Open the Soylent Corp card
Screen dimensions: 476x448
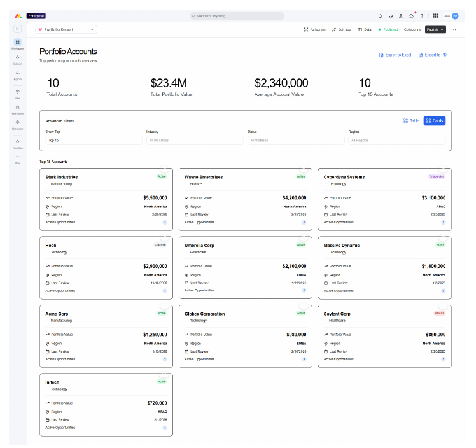pos(384,336)
